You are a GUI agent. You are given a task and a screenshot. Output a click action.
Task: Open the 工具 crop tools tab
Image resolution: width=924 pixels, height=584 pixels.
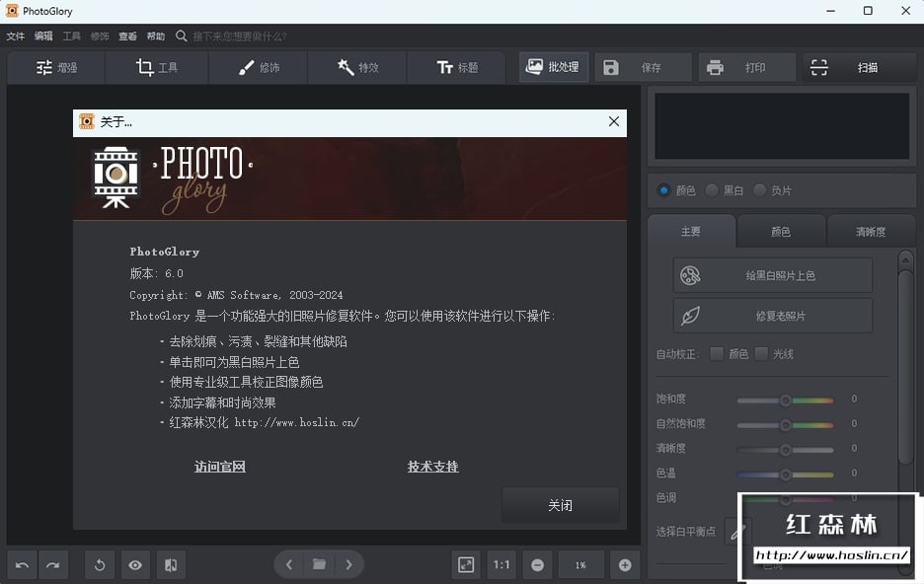(x=156, y=68)
